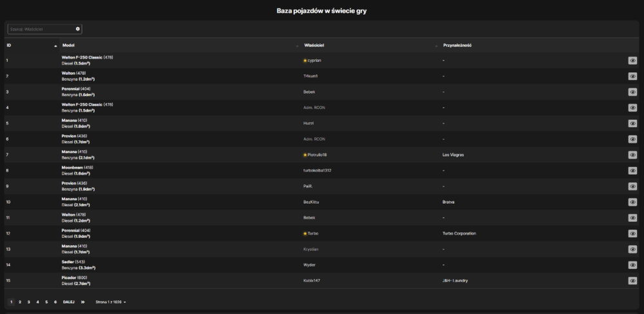Screen dimensions: 644x314
Task: Open the search settings gear icon
Action: [x=78, y=29]
